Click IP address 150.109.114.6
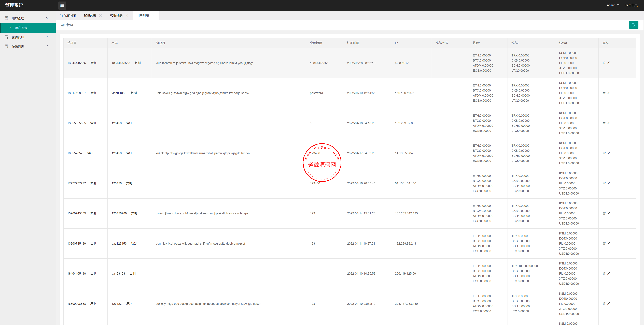644x325 pixels. pyautogui.click(x=404, y=93)
